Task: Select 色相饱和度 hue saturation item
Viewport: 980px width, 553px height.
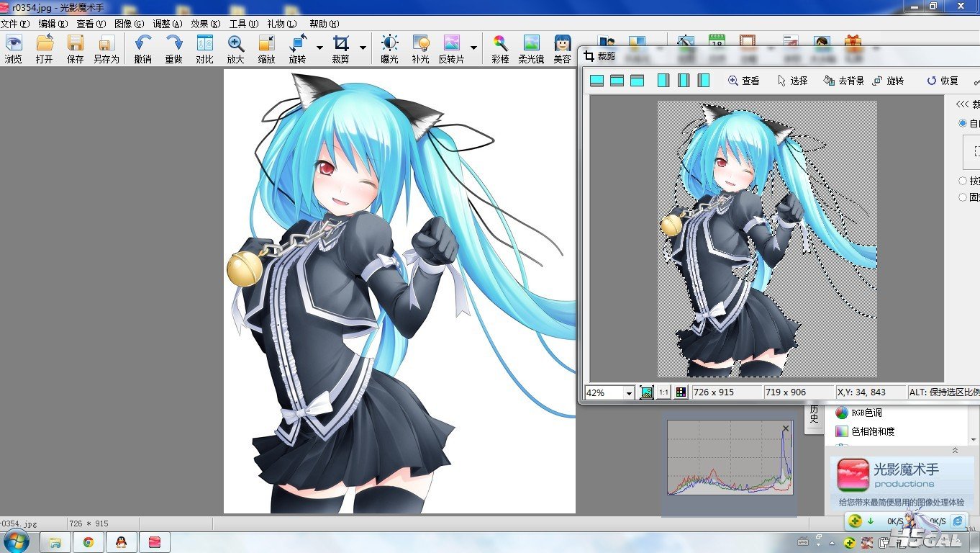Action: (x=865, y=431)
